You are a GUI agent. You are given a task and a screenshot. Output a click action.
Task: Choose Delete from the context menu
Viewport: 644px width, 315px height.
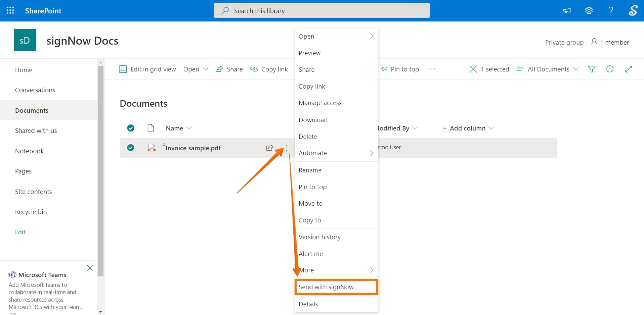pos(337,137)
